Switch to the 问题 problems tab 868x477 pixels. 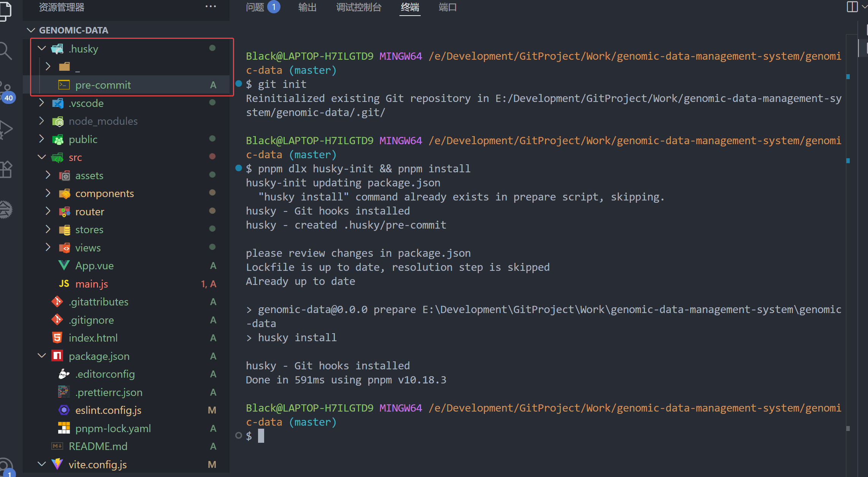(x=255, y=7)
